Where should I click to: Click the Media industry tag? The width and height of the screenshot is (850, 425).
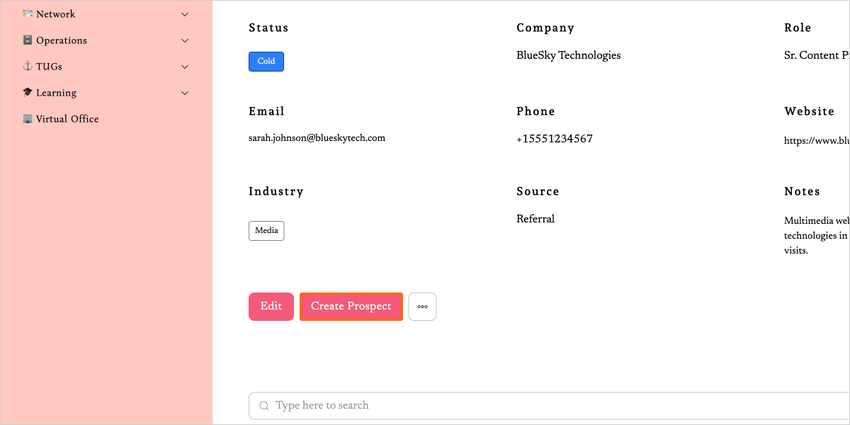pos(266,231)
